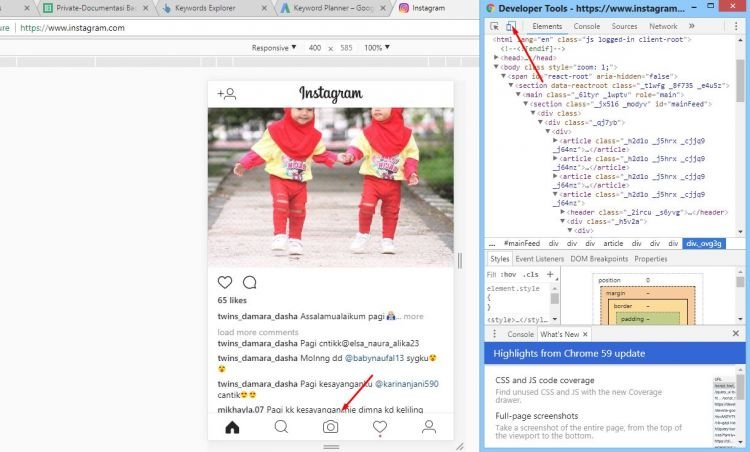
Task: Open the Responsive device dropdown
Action: pyautogui.click(x=274, y=48)
